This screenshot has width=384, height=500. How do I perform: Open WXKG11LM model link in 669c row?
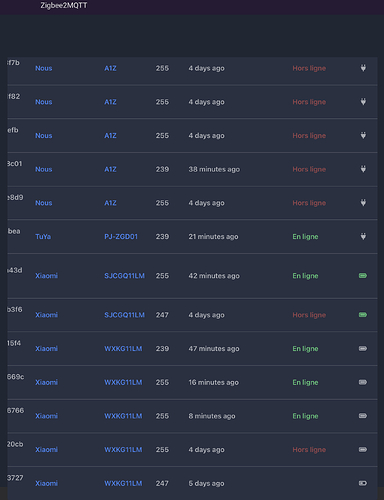tap(123, 382)
